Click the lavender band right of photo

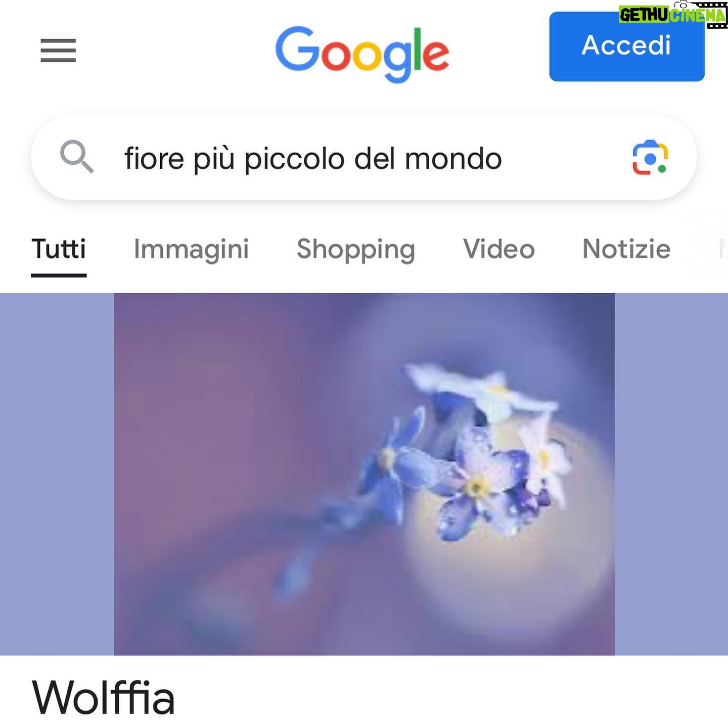(671, 474)
